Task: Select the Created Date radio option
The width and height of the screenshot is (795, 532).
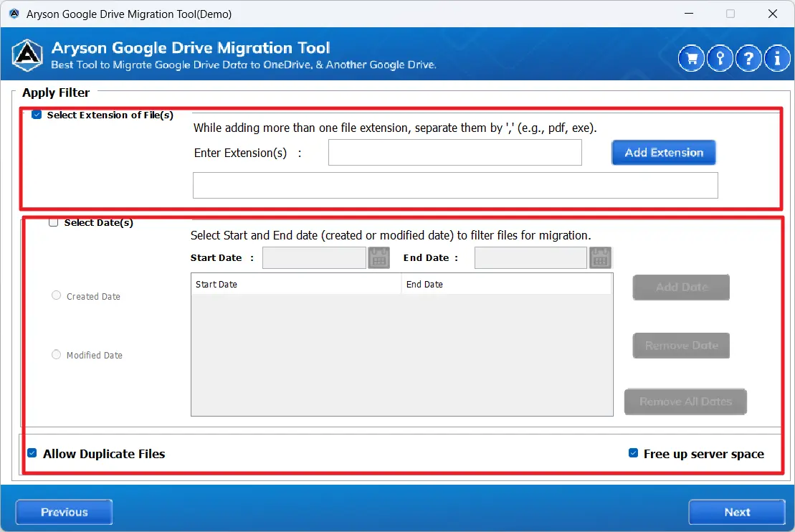Action: click(56, 295)
